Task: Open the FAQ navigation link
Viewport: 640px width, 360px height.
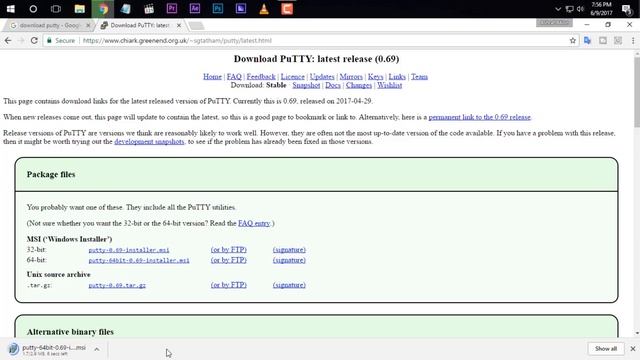Action: [x=234, y=77]
